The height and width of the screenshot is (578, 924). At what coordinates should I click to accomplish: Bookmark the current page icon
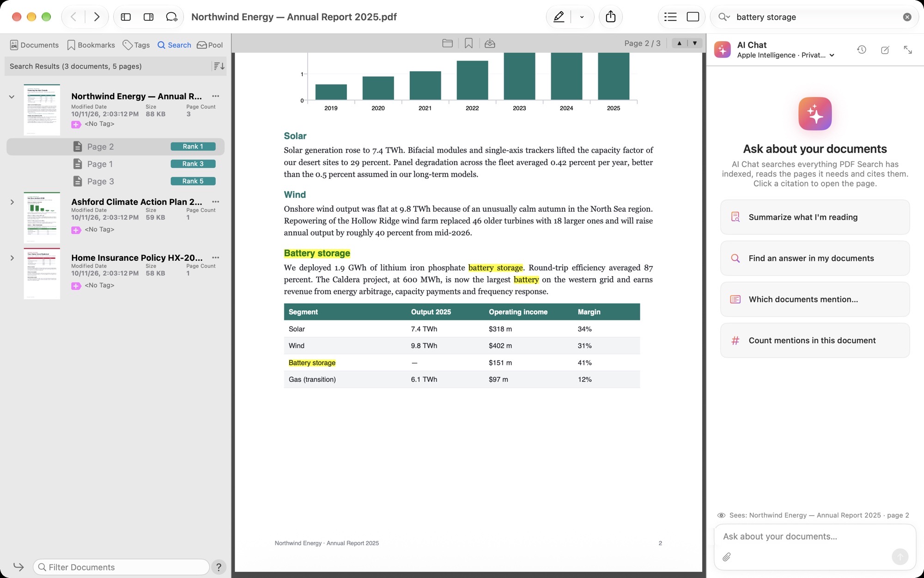(468, 43)
